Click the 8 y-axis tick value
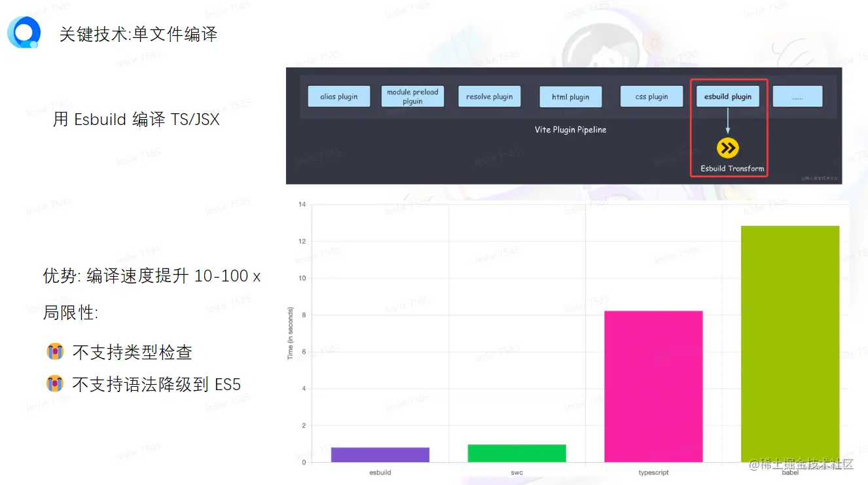 [303, 315]
